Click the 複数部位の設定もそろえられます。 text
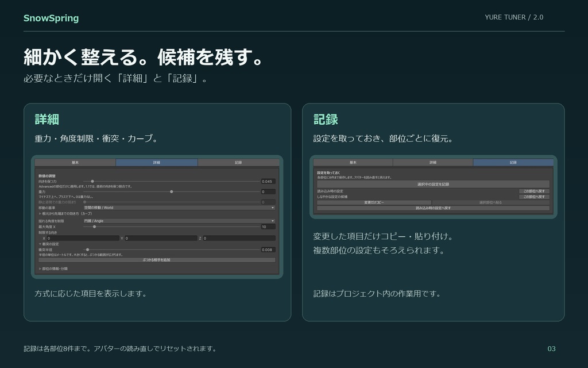 379,251
